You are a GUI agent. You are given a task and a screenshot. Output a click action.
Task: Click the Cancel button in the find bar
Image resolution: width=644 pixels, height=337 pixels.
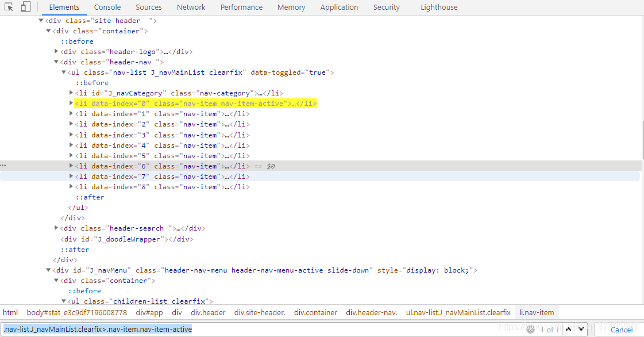coord(621,329)
